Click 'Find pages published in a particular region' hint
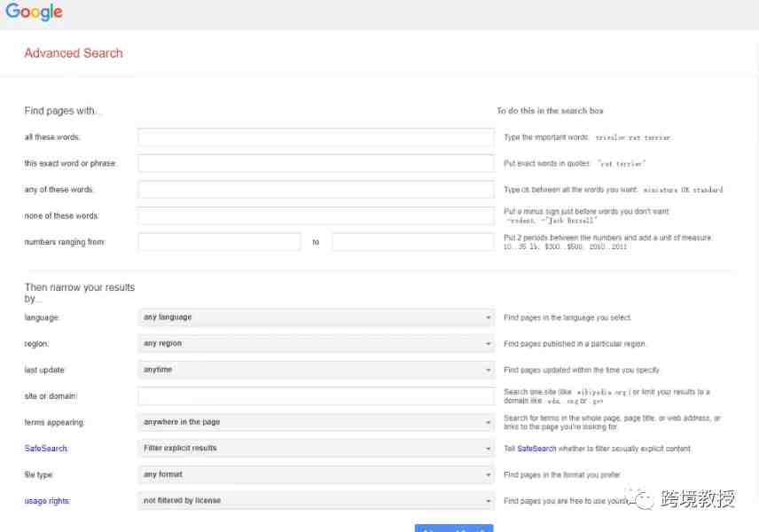Image resolution: width=759 pixels, height=532 pixels. pos(575,344)
